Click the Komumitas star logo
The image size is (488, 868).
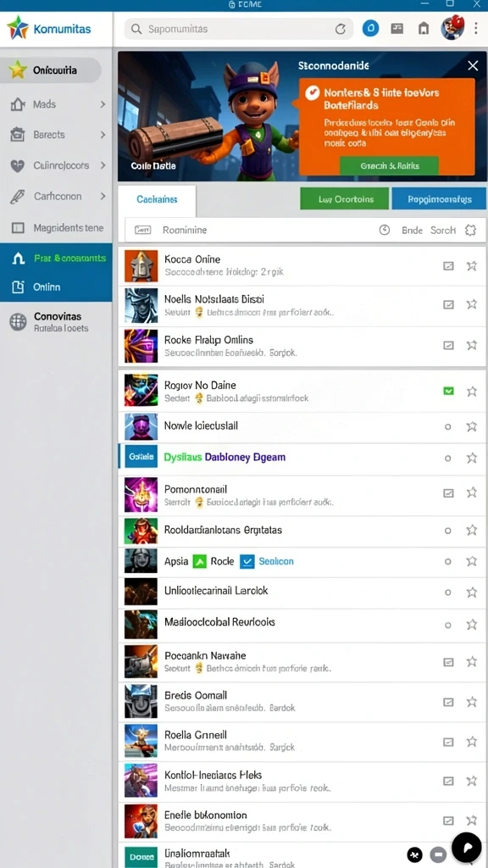coord(17,28)
